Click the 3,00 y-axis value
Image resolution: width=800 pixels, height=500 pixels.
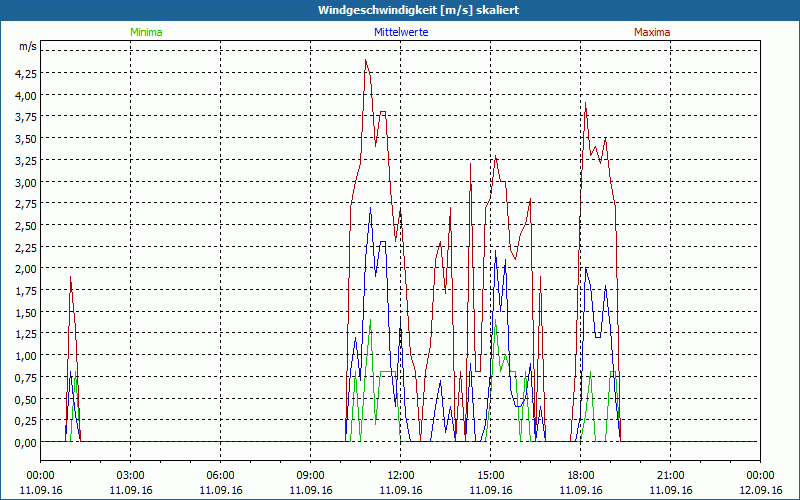click(x=26, y=182)
